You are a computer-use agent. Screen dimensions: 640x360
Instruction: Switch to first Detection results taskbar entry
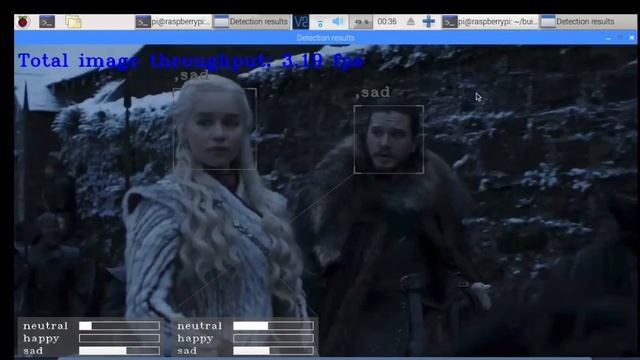click(x=251, y=22)
